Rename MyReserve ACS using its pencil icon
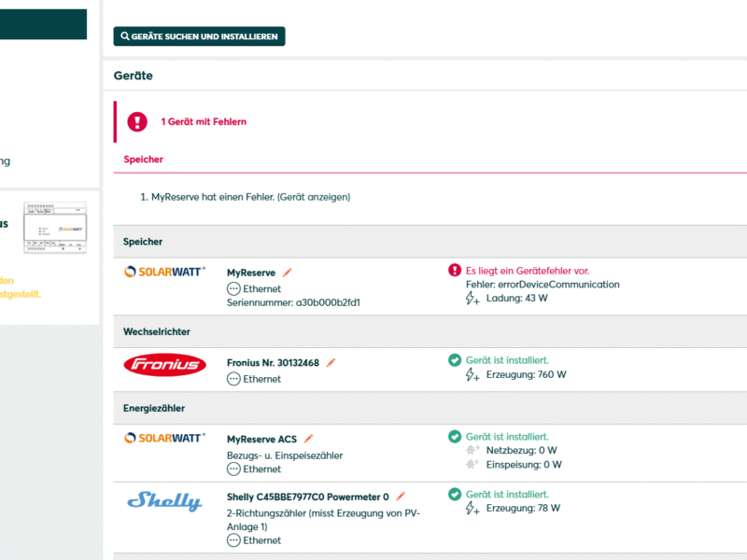Screen dimensions: 747x560 click(x=309, y=439)
